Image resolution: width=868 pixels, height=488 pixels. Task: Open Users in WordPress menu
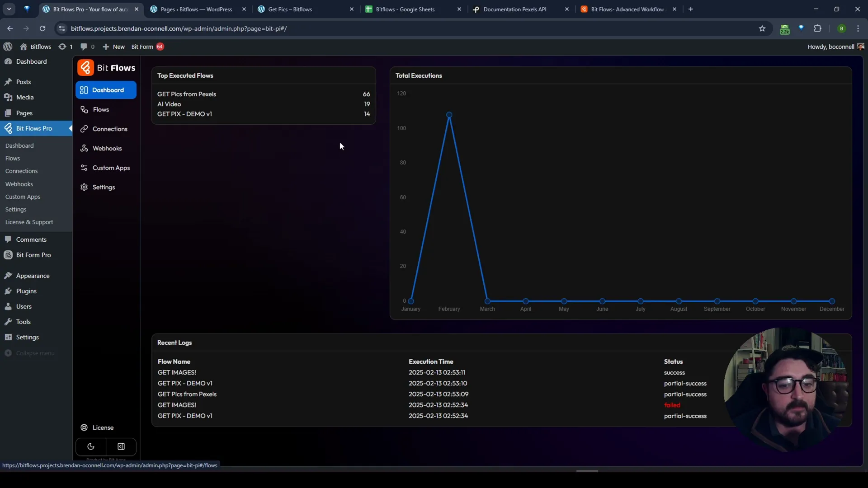36,306
